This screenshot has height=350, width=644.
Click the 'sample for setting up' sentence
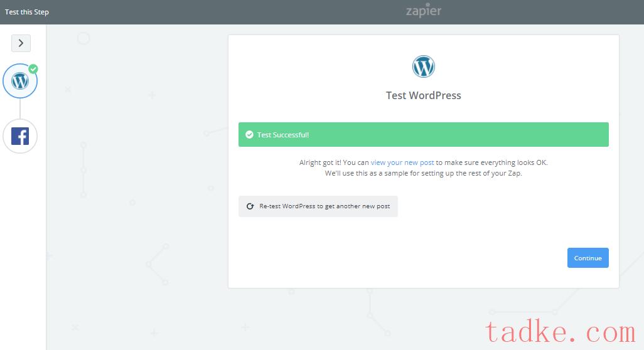tap(424, 173)
